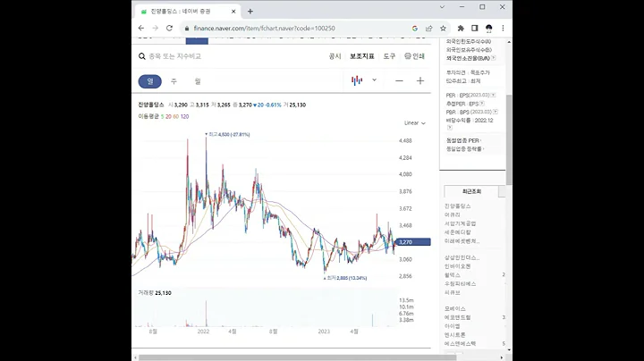
Task: Click the 최저 2,885 low label
Action: click(x=346, y=278)
